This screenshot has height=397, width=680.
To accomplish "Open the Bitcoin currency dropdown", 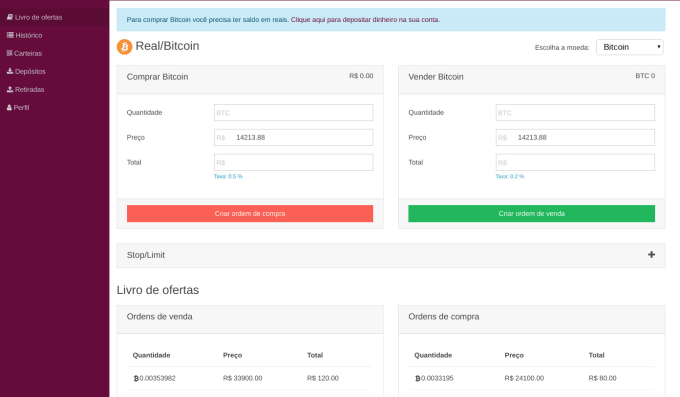I will point(630,47).
